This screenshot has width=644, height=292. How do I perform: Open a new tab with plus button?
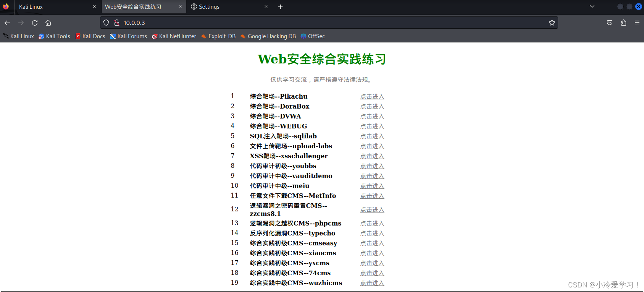[280, 6]
